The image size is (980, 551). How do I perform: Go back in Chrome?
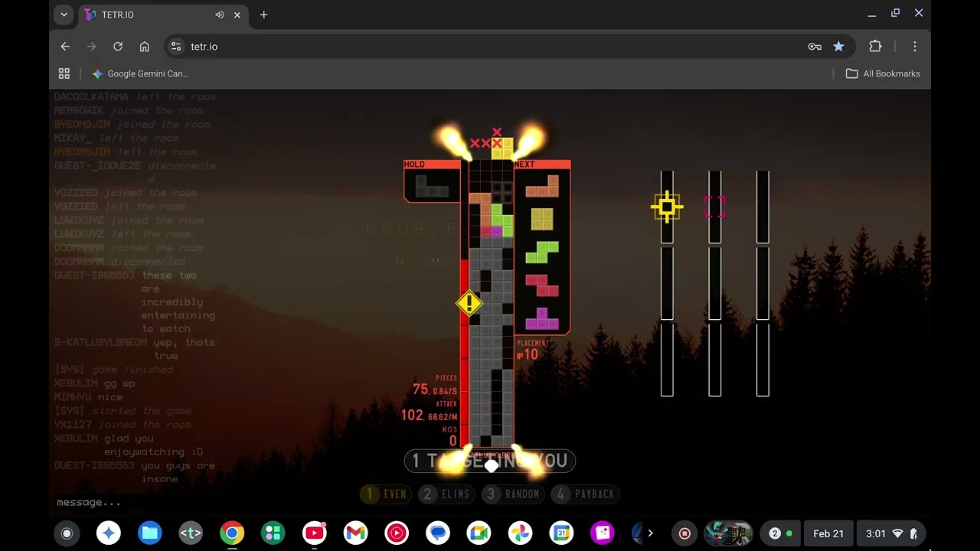tap(65, 47)
